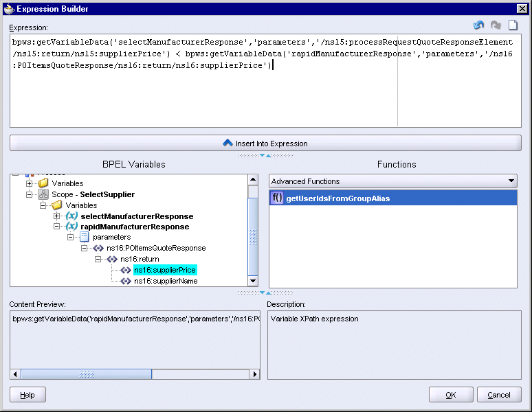Collapse the ns16:POItemsQuoteResponse node
This screenshot has height=412, width=532.
tap(84, 249)
